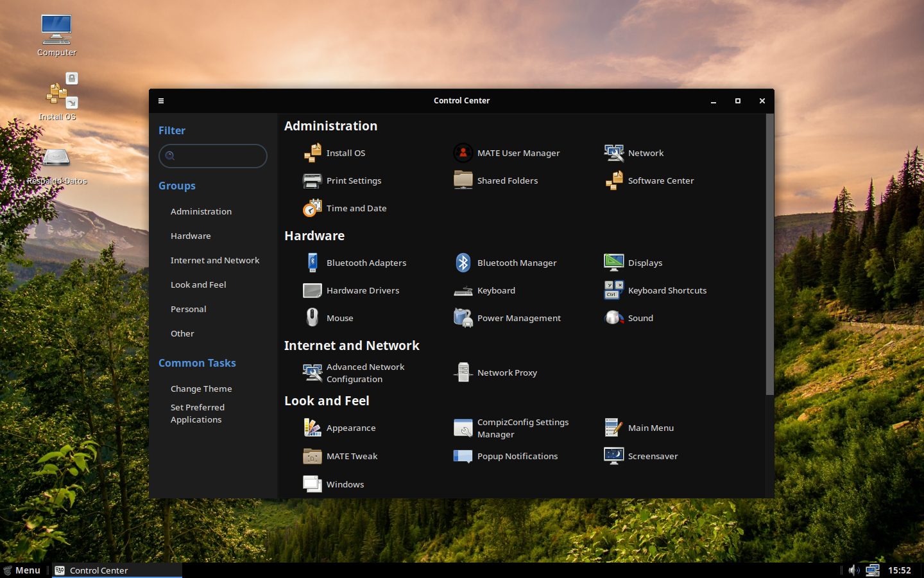Open Network Proxy icon
924x578 pixels.
click(x=463, y=372)
